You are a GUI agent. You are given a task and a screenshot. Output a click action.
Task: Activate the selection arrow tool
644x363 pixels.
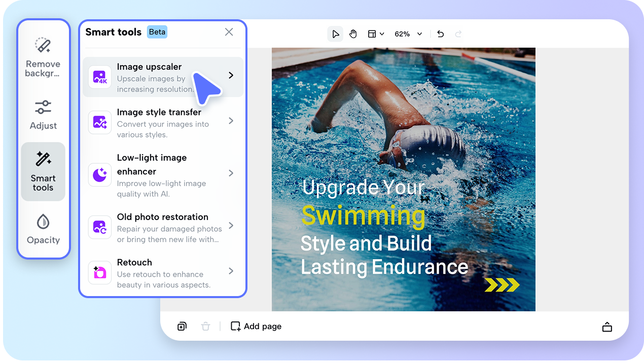335,33
